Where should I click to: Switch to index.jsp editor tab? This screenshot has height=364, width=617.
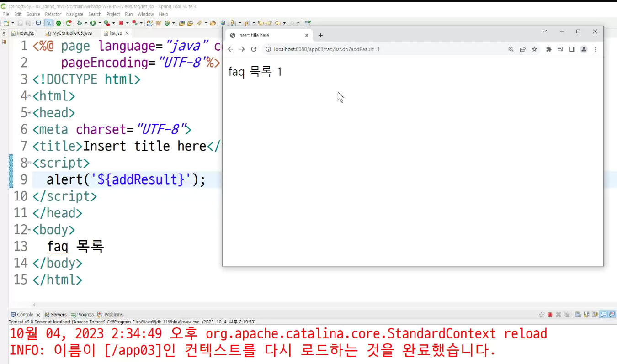coord(26,33)
